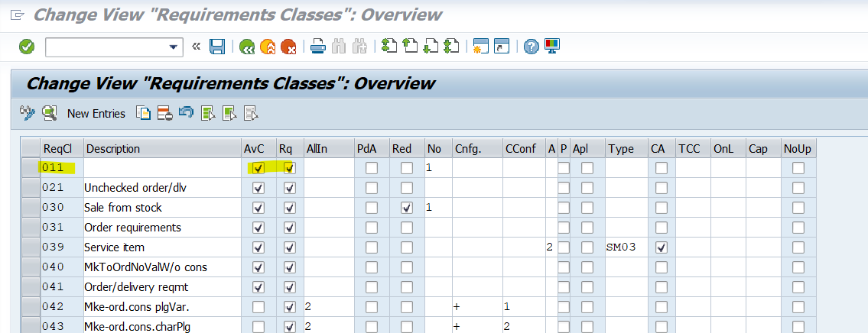
Task: Click the NoUp column header
Action: pyautogui.click(x=798, y=148)
